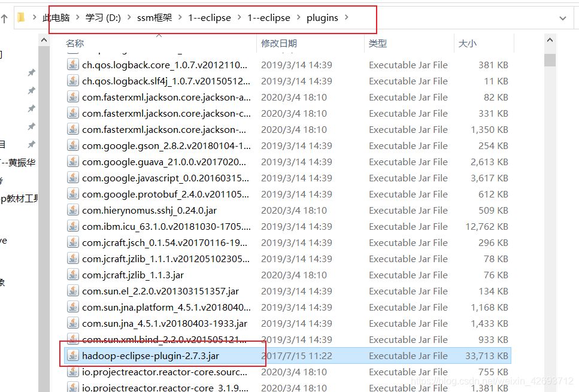Expand chevron after plugins breadcrumb

pos(346,17)
